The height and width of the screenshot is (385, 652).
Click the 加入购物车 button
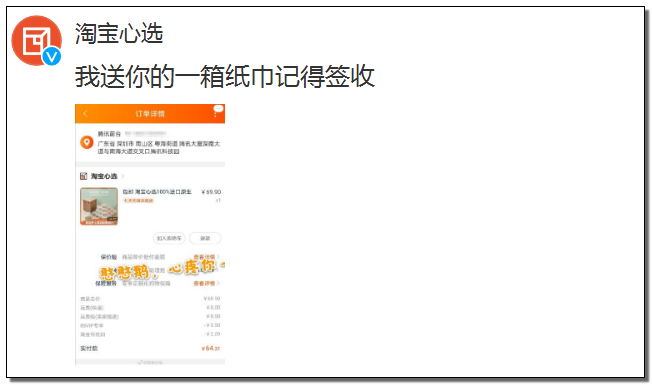point(169,238)
